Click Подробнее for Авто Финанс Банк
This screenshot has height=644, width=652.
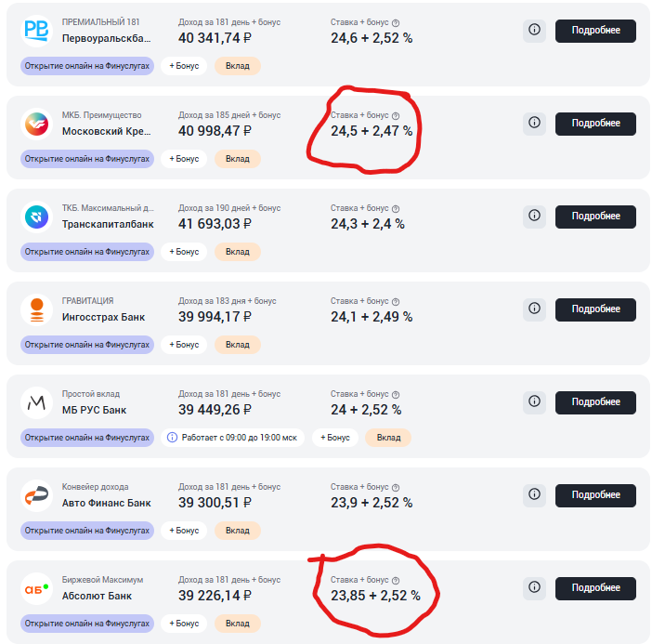coord(595,495)
